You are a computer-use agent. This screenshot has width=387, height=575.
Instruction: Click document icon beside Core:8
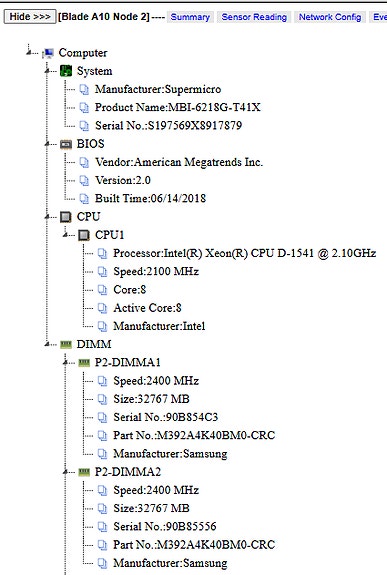point(102,290)
